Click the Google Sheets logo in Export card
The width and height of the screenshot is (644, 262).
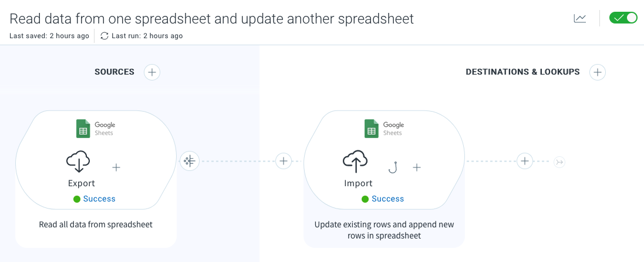pyautogui.click(x=95, y=128)
